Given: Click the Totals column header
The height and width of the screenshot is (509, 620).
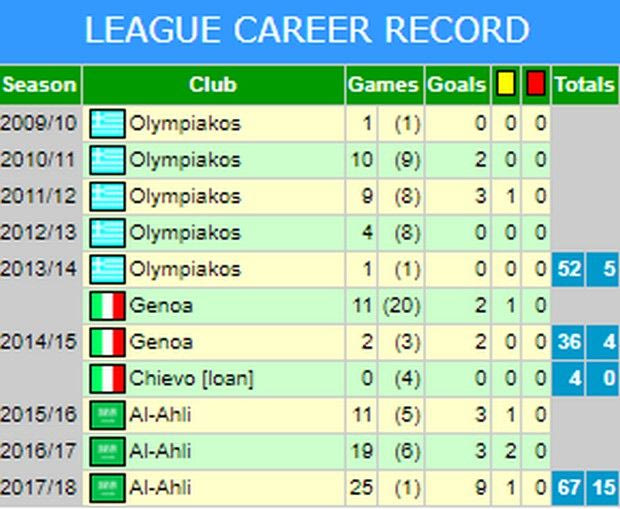Looking at the screenshot, I should click(x=584, y=85).
